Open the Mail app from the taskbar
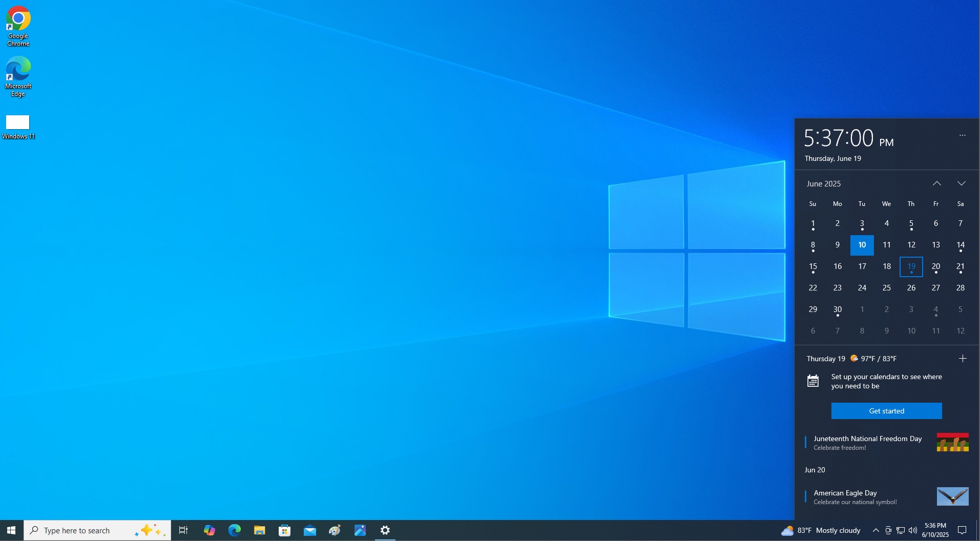This screenshot has width=980, height=541. [310, 530]
